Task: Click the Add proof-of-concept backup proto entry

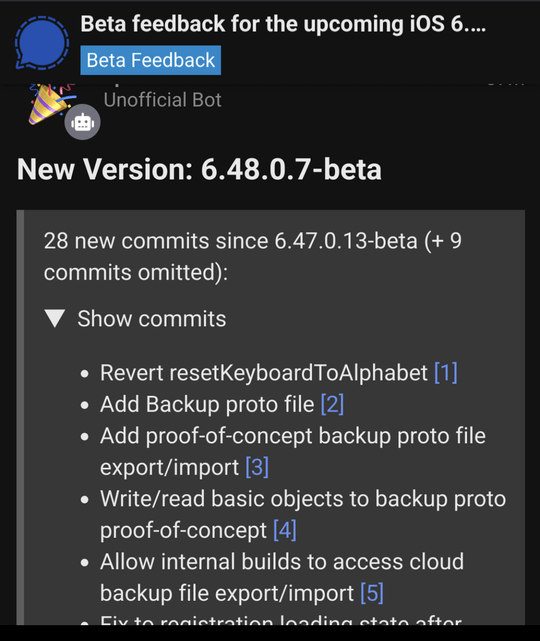Action: [x=293, y=451]
